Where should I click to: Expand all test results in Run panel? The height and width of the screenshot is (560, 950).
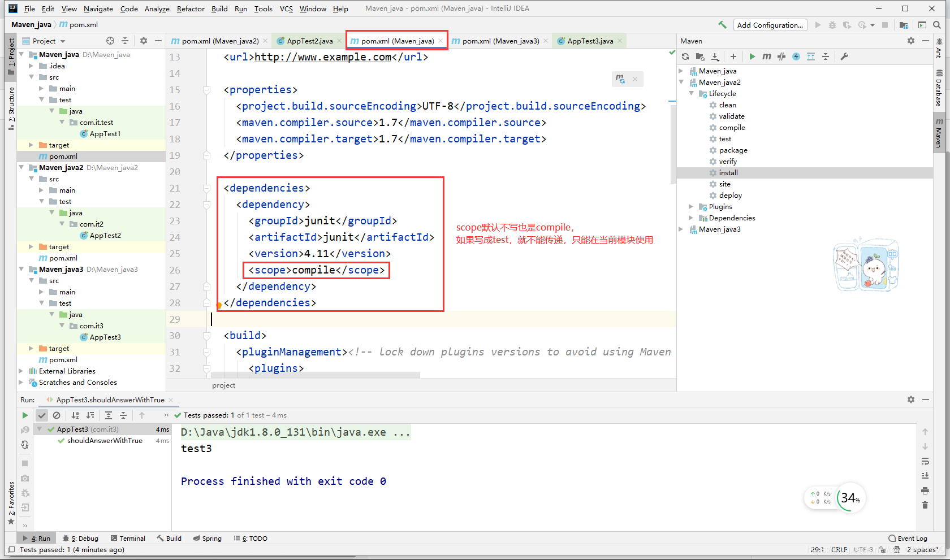(109, 415)
